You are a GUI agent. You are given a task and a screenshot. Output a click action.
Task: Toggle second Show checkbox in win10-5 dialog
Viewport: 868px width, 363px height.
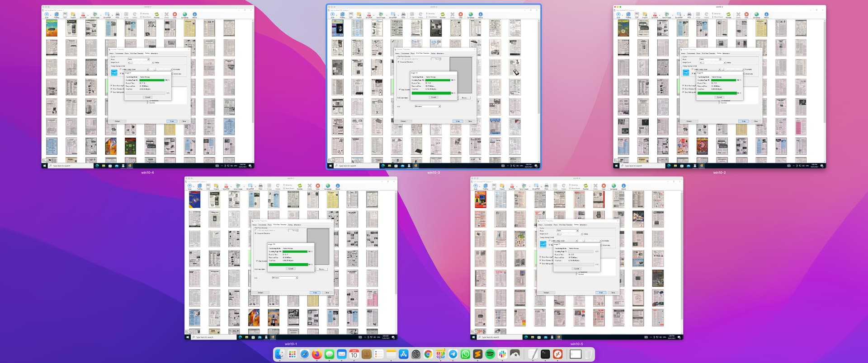pos(540,261)
